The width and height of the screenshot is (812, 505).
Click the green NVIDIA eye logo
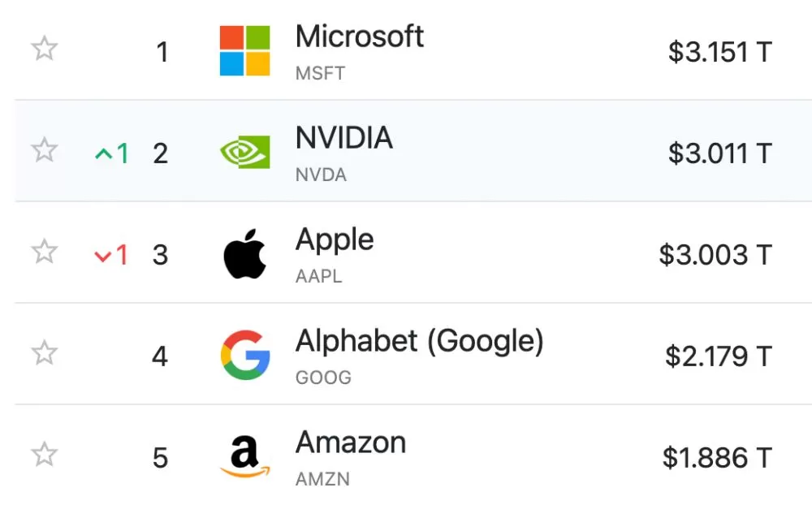click(x=245, y=152)
